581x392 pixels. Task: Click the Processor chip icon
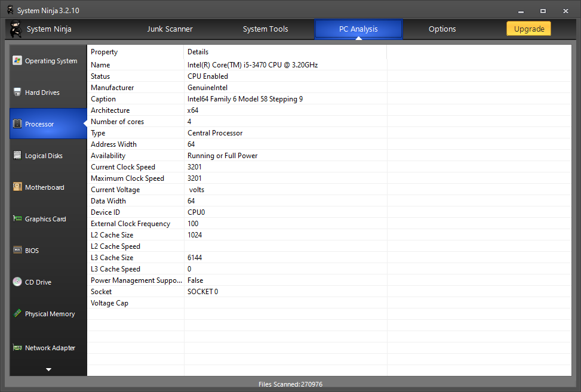pos(17,124)
